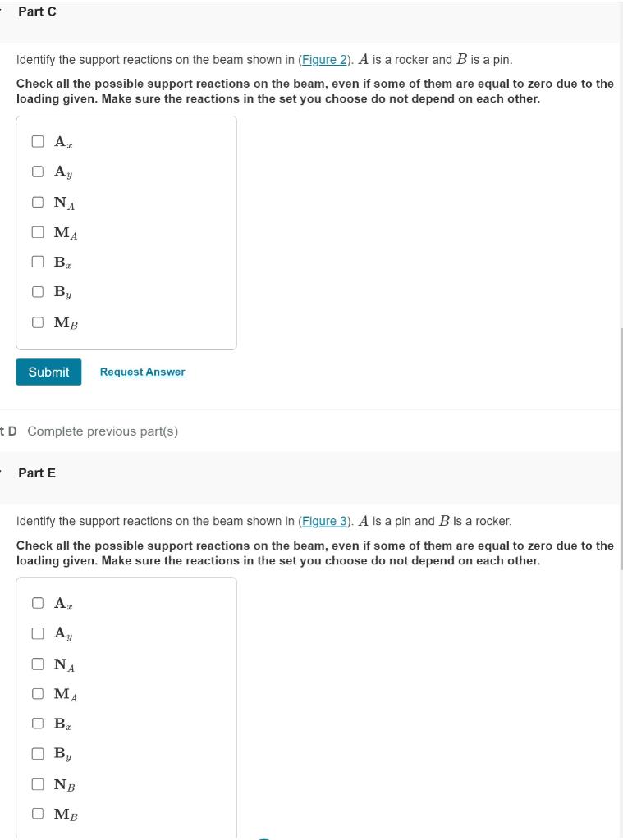Submit the Part C answer
The width and height of the screenshot is (623, 840).
[x=48, y=372]
